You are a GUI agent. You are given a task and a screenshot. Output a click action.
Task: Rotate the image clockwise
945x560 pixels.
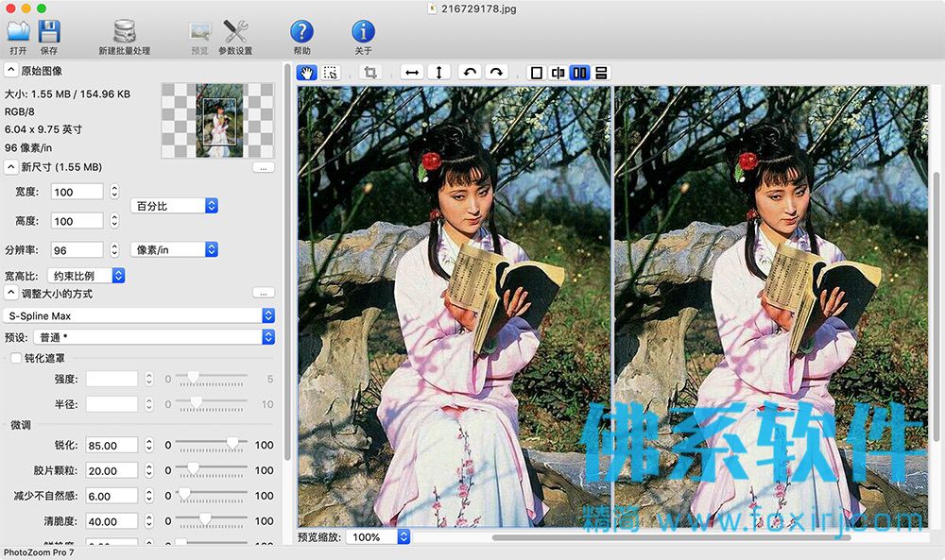[x=496, y=73]
